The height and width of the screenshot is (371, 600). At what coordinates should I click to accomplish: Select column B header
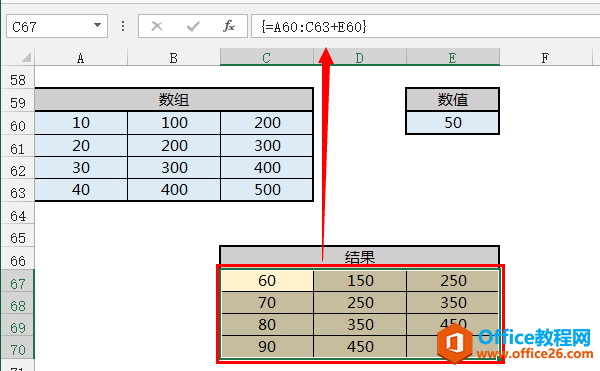(x=174, y=57)
